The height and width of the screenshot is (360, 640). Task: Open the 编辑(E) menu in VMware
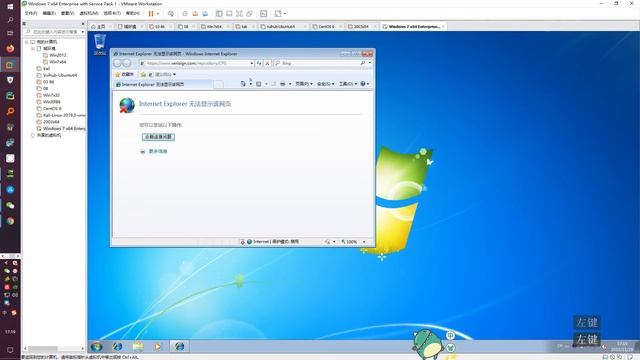pyautogui.click(x=49, y=13)
